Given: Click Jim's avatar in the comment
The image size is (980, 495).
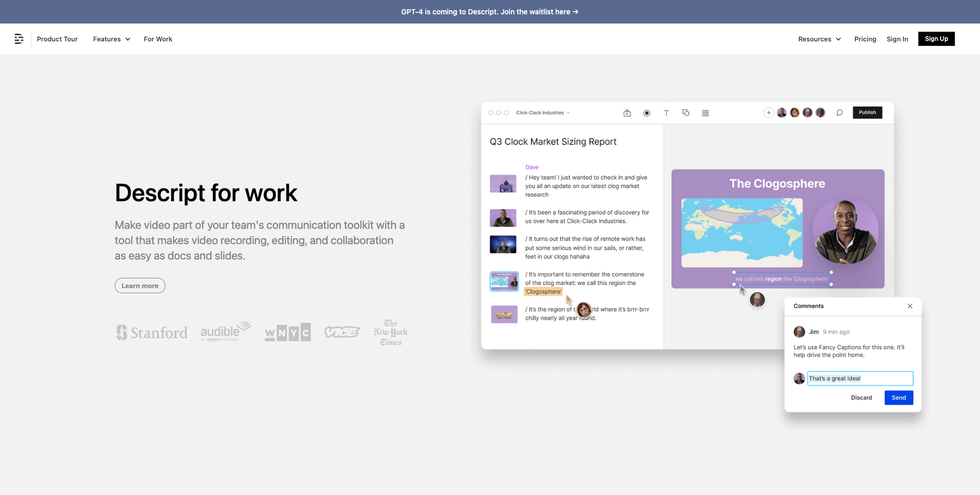Looking at the screenshot, I should tap(799, 332).
